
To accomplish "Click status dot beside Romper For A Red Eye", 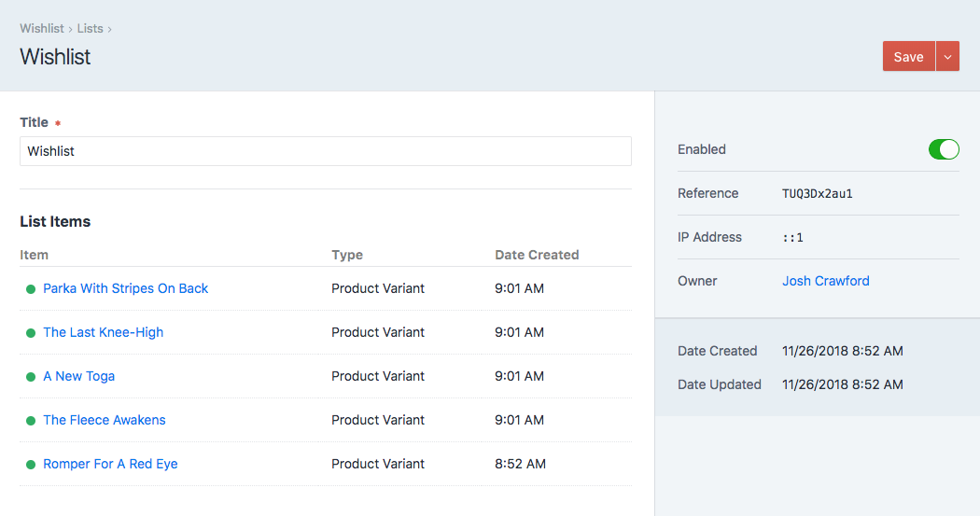I will point(30,464).
